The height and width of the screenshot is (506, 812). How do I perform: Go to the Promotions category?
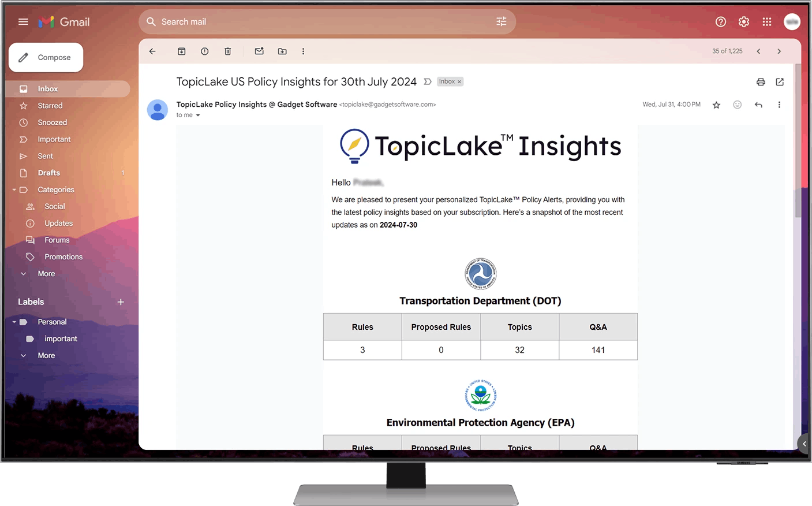(x=63, y=256)
